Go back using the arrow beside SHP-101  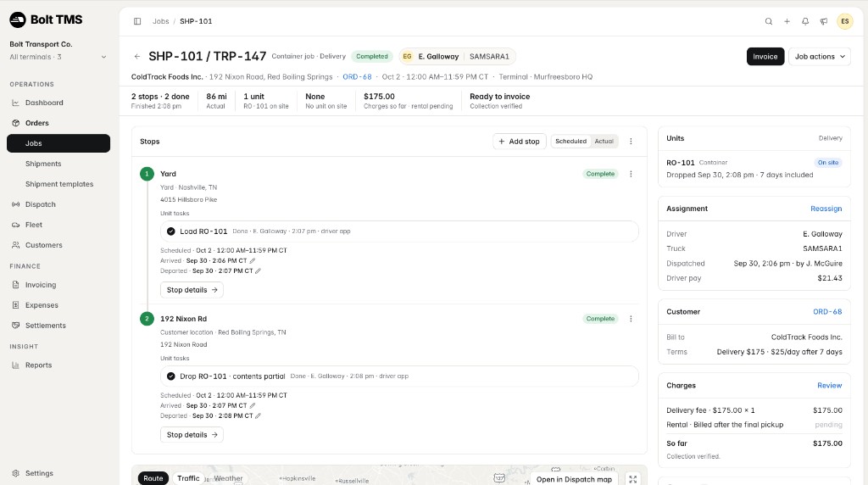click(137, 57)
